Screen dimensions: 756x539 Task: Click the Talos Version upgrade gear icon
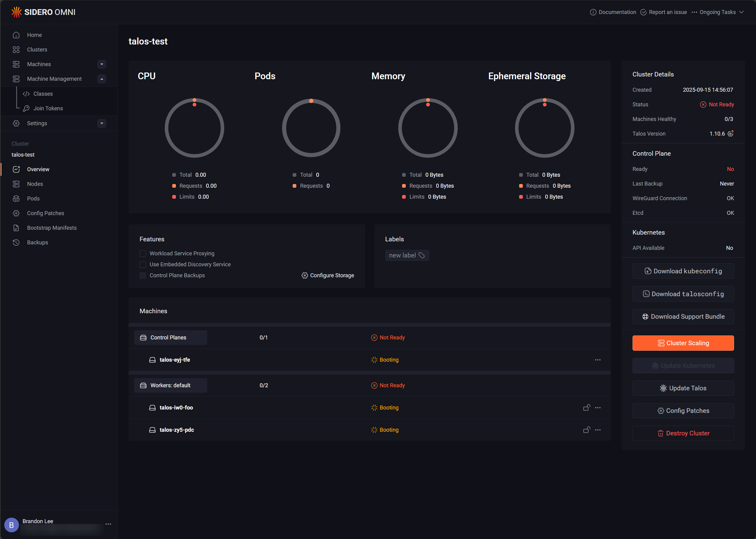point(731,133)
